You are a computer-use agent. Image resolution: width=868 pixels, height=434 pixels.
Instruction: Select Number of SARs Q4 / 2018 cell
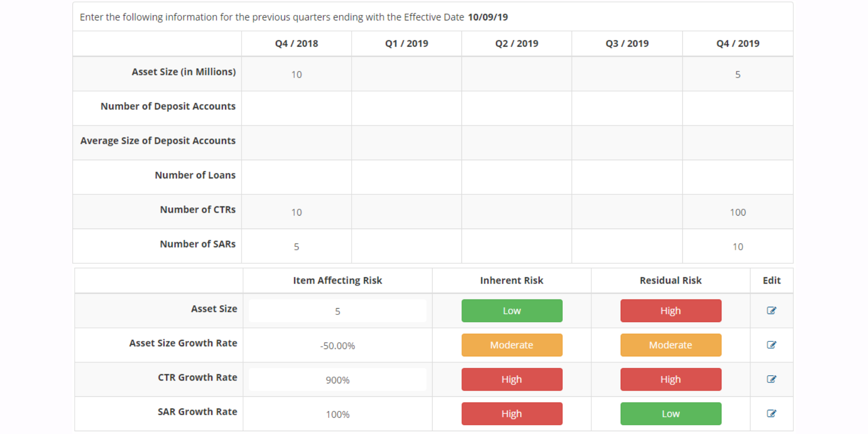click(297, 246)
